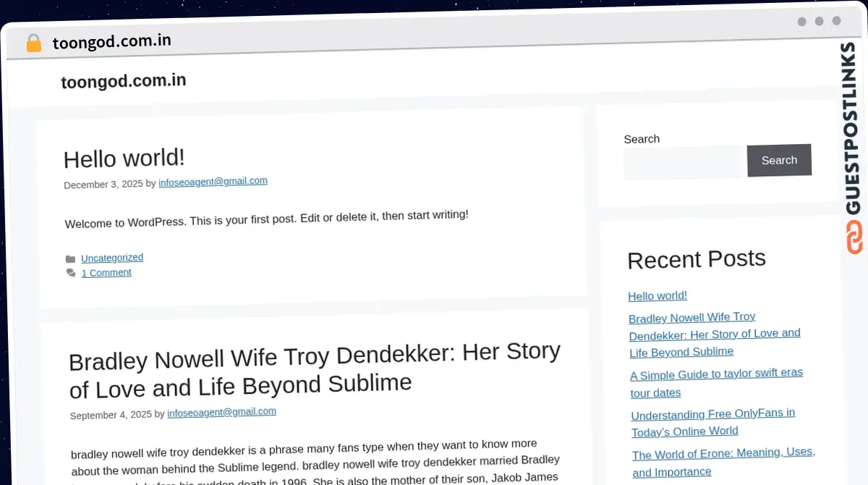Click the category folder icon beside Uncategorized

point(70,259)
